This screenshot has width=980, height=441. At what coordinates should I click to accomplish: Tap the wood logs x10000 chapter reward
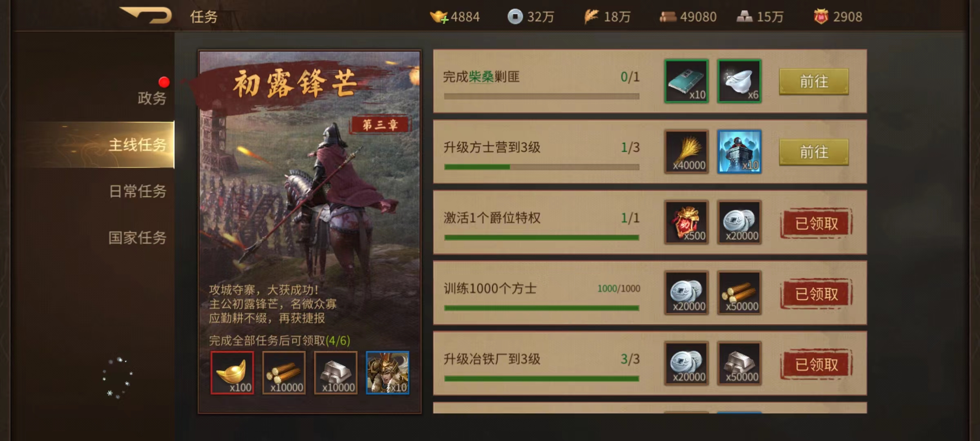(x=284, y=372)
